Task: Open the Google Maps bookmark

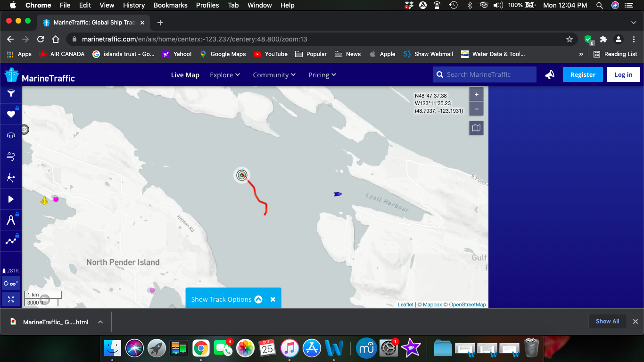Action: pyautogui.click(x=223, y=54)
